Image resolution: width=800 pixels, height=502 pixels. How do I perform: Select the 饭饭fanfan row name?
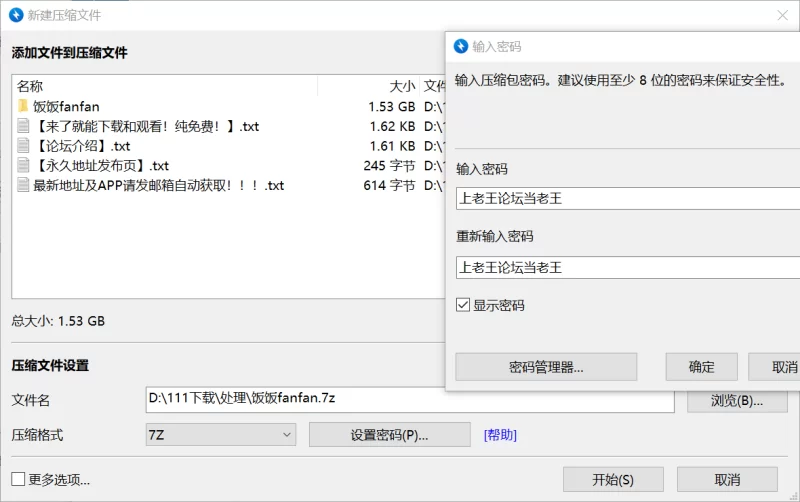click(66, 107)
